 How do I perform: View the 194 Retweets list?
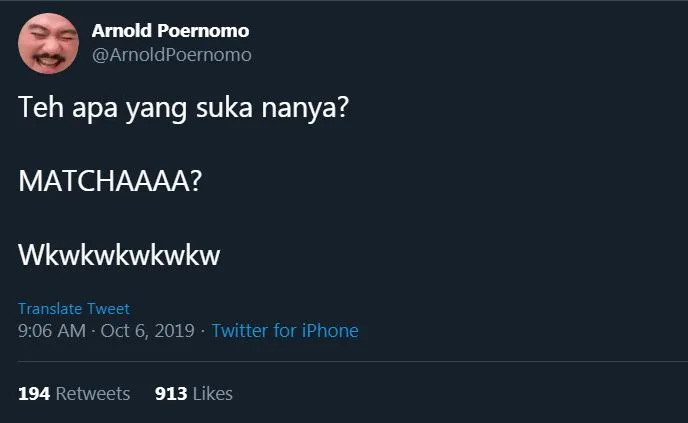point(74,394)
